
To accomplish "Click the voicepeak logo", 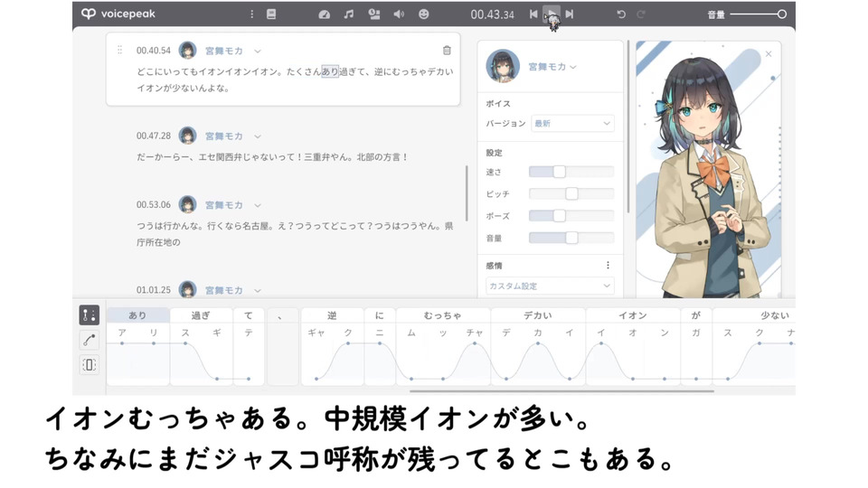I will point(118,14).
